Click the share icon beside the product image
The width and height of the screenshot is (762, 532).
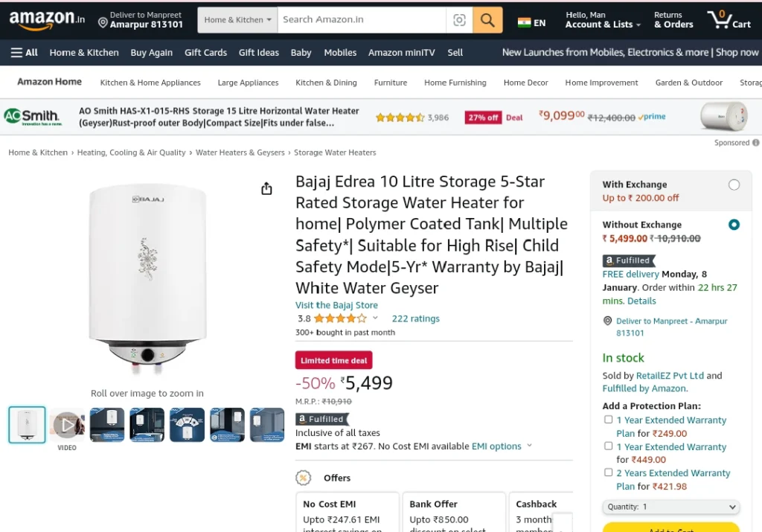266,188
